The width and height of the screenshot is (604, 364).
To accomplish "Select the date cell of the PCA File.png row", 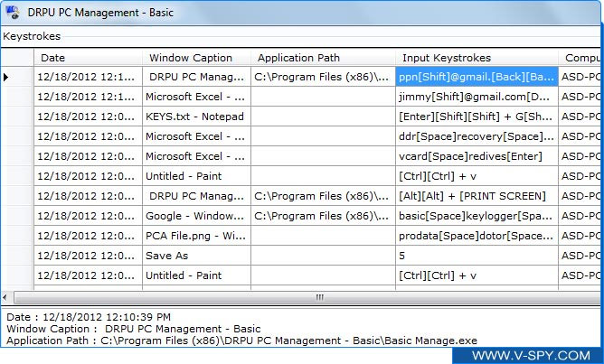I will (88, 236).
